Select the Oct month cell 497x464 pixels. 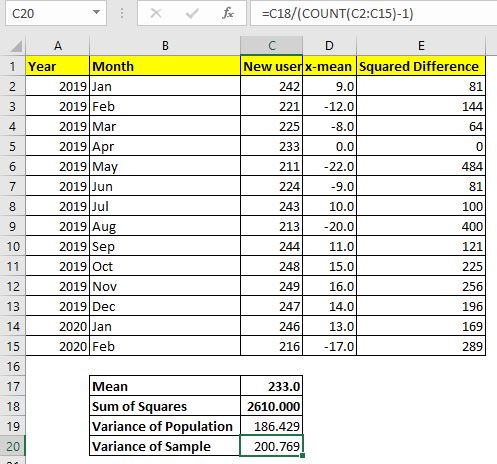coord(165,266)
